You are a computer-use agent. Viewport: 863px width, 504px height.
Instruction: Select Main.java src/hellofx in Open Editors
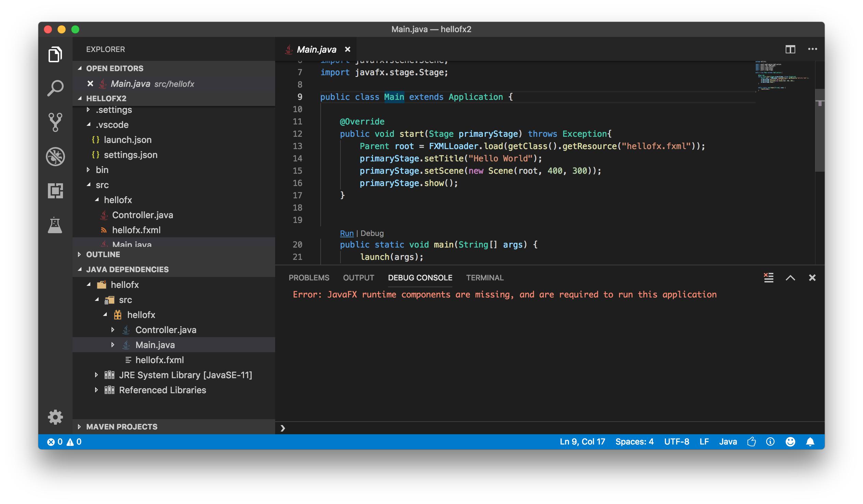point(173,83)
